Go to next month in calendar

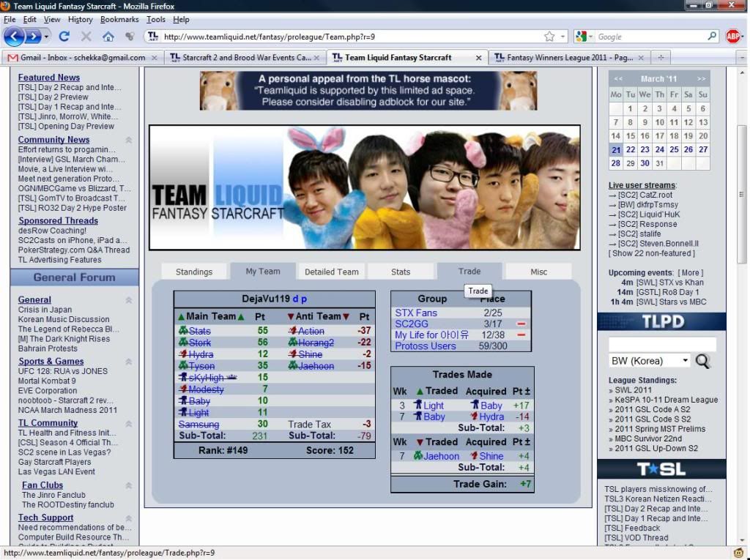(702, 78)
